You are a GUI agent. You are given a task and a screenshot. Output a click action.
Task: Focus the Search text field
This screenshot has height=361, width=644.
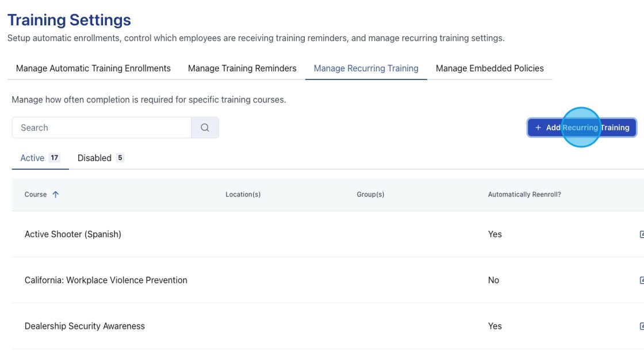pyautogui.click(x=102, y=128)
